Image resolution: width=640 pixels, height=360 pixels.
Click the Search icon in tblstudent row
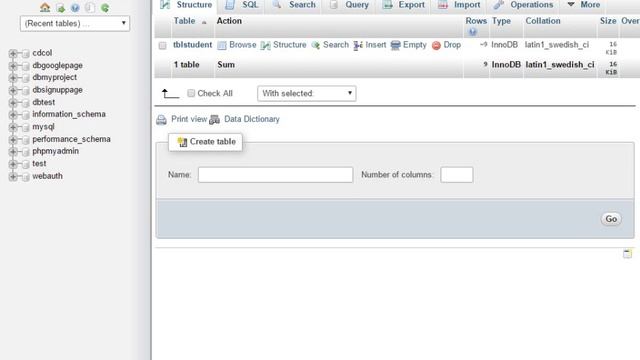coord(316,45)
